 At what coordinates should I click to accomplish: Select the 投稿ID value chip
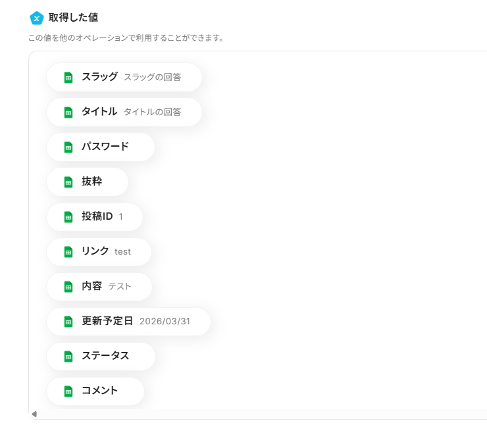click(95, 217)
